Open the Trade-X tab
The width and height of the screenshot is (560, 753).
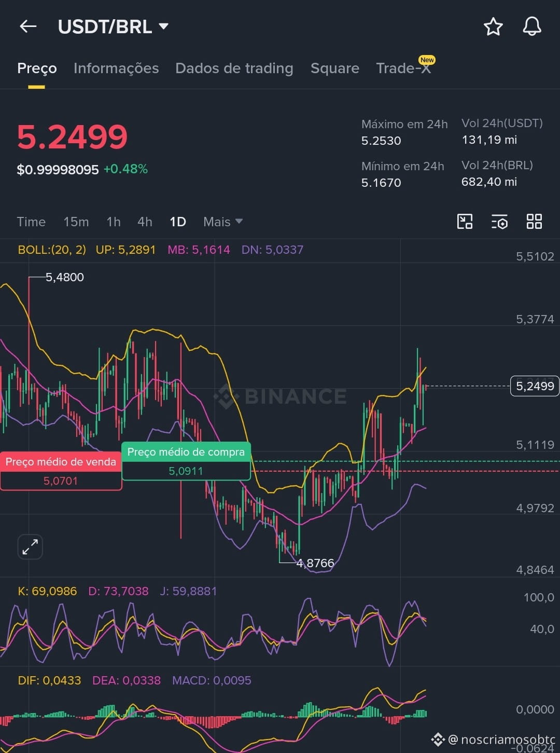(404, 68)
